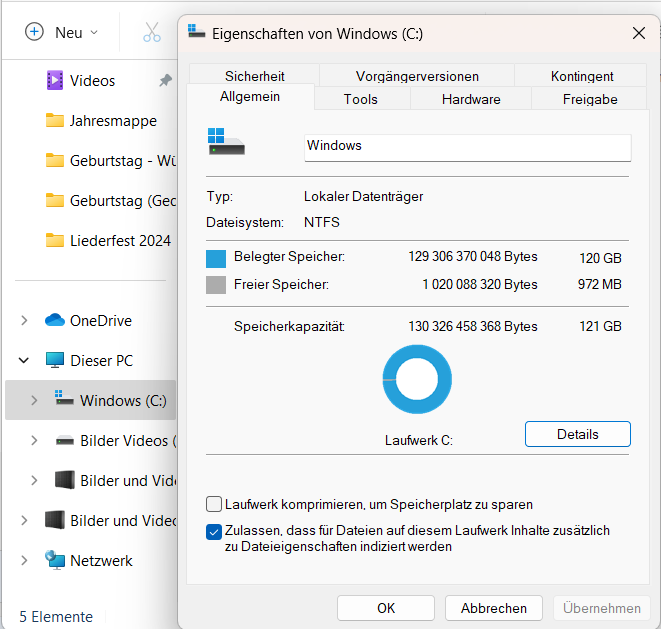Expand the Windows (C:) tree node
This screenshot has width=661, height=629.
pos(34,400)
